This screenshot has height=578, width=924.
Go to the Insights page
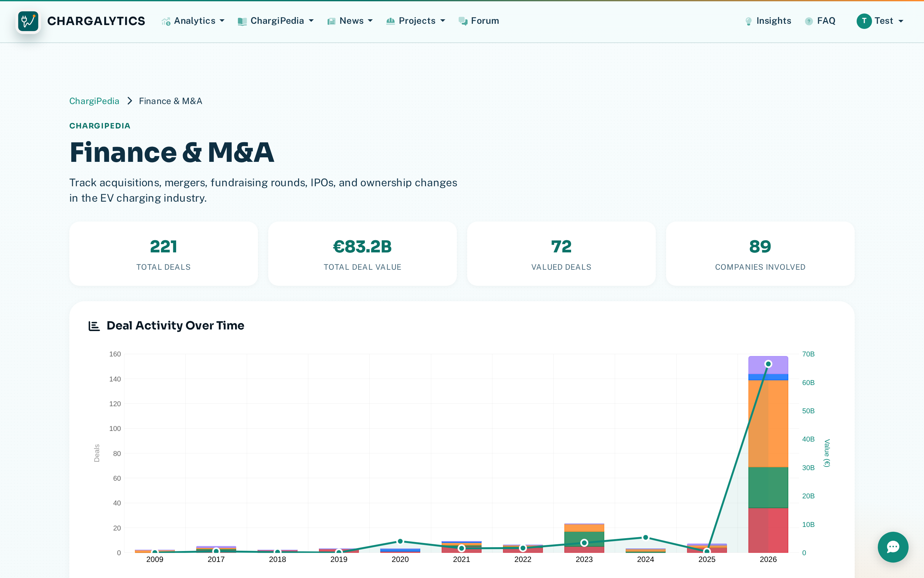tap(768, 21)
